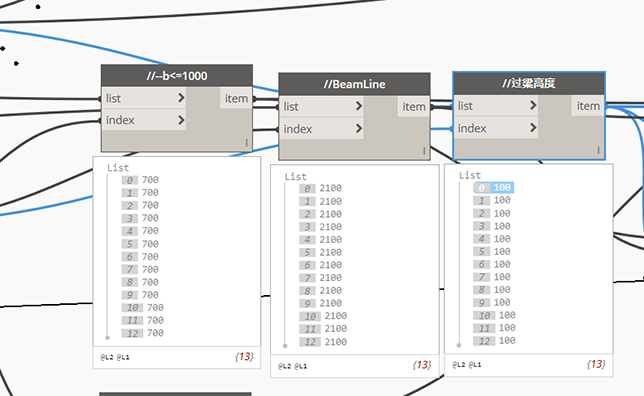Click item output port of //过梁高度 node

(588, 106)
